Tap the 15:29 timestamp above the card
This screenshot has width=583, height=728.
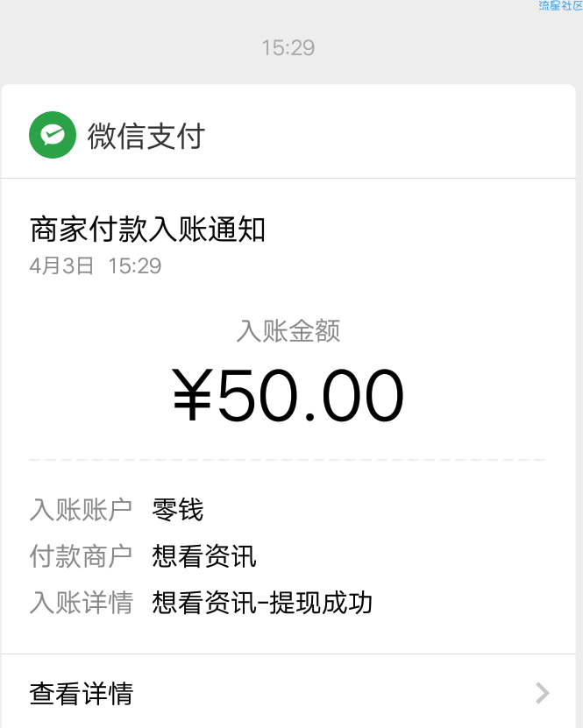(288, 48)
